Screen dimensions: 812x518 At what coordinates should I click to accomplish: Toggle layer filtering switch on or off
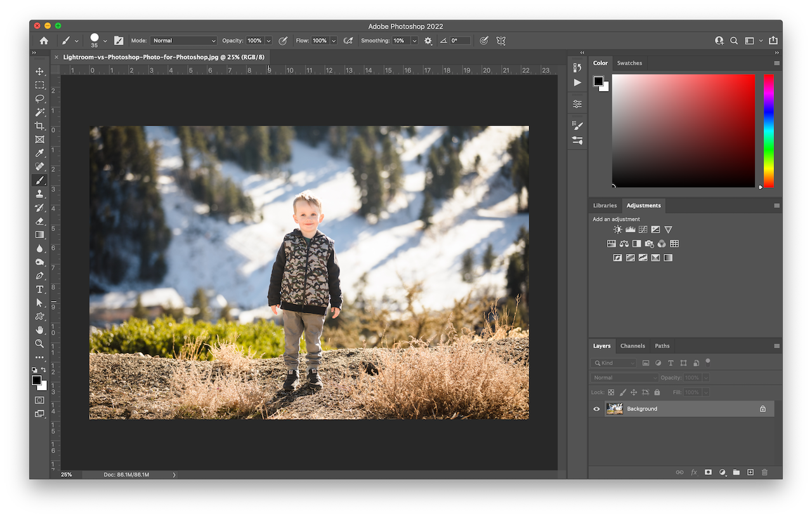point(708,362)
